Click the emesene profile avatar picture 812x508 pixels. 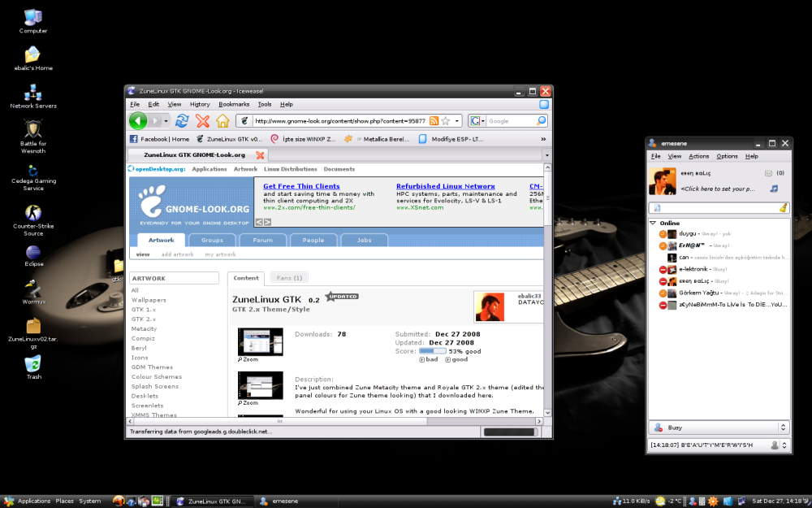pyautogui.click(x=663, y=181)
